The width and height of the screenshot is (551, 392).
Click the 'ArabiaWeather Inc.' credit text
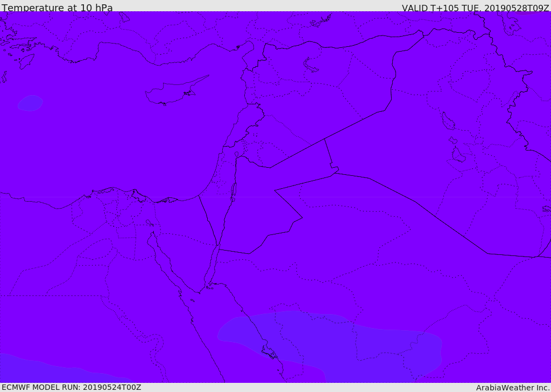coord(513,388)
